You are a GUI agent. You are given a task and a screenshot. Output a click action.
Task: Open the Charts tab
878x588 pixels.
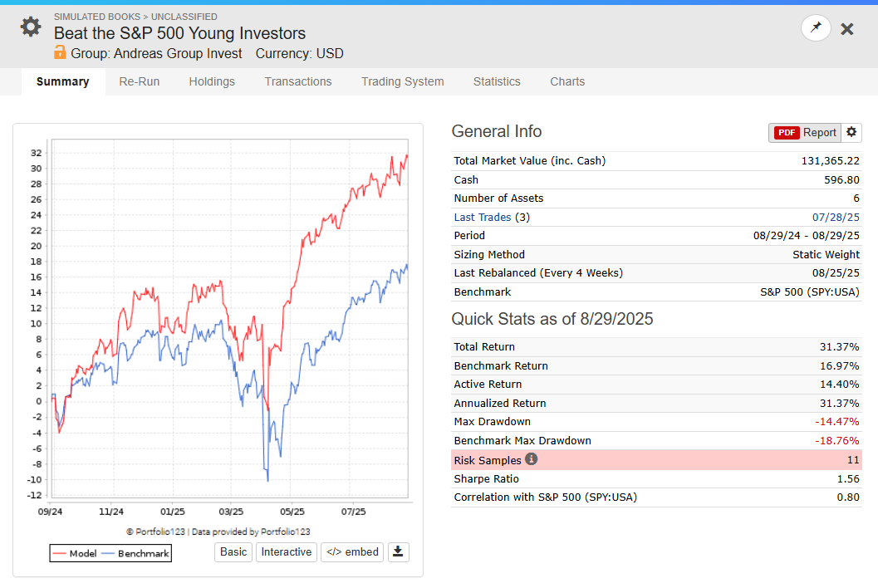[x=567, y=81]
